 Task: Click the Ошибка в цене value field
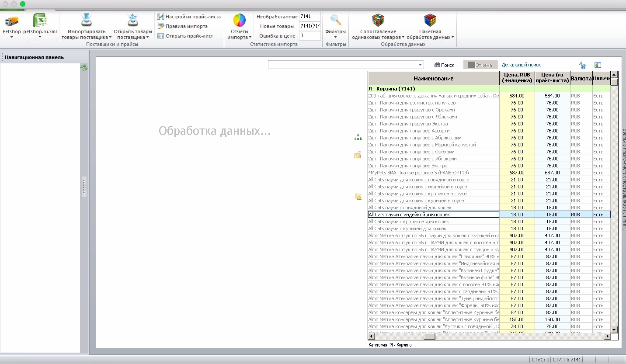pos(310,36)
